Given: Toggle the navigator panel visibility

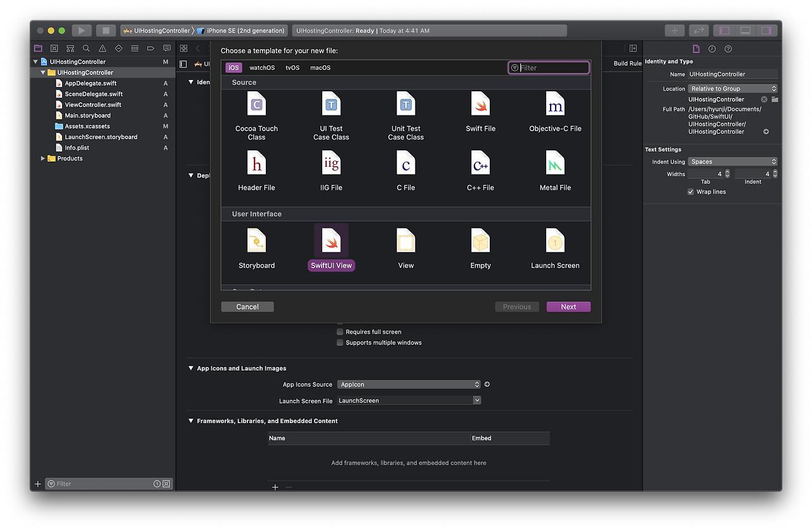Looking at the screenshot, I should click(724, 30).
